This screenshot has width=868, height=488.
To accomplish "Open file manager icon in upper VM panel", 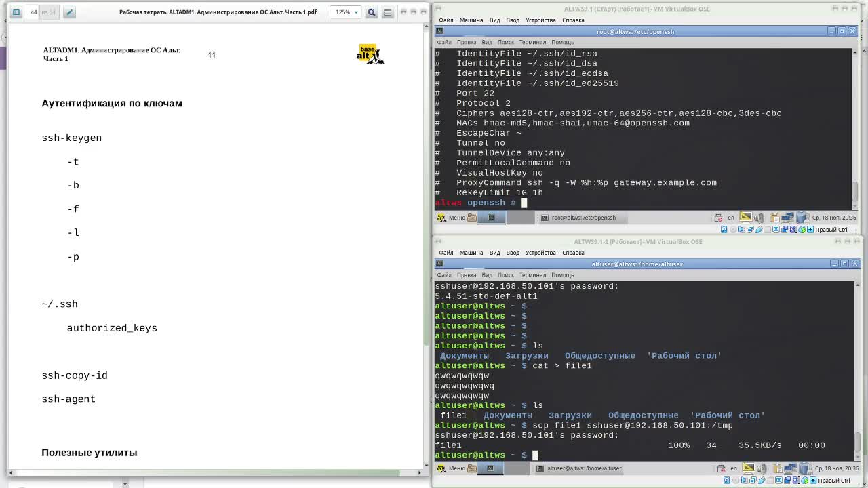I will coord(472,218).
